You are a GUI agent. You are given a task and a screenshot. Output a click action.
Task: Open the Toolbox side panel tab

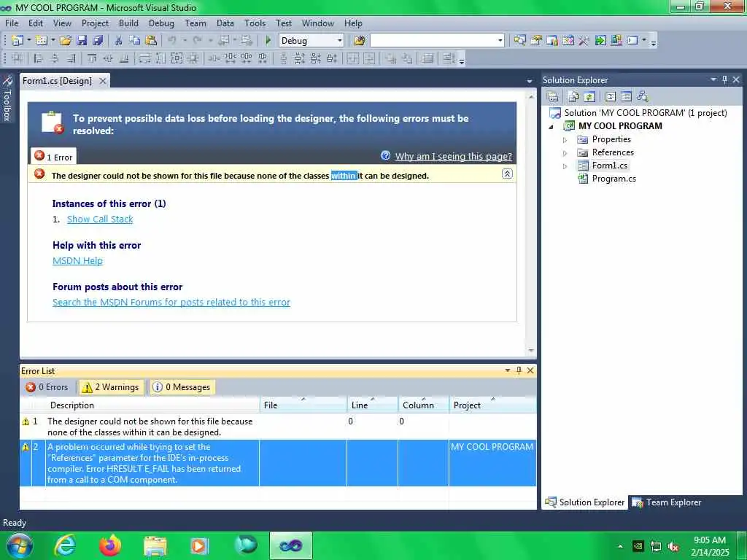pyautogui.click(x=7, y=99)
